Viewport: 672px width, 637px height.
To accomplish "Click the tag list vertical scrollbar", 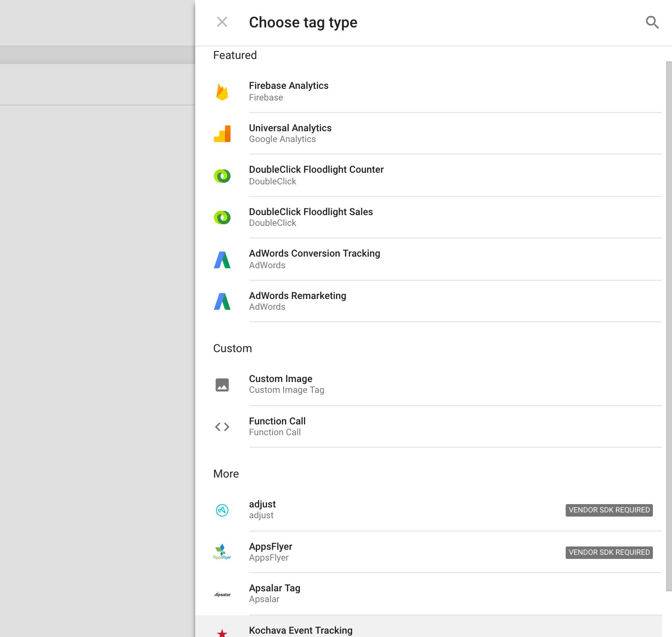I will pos(669,326).
